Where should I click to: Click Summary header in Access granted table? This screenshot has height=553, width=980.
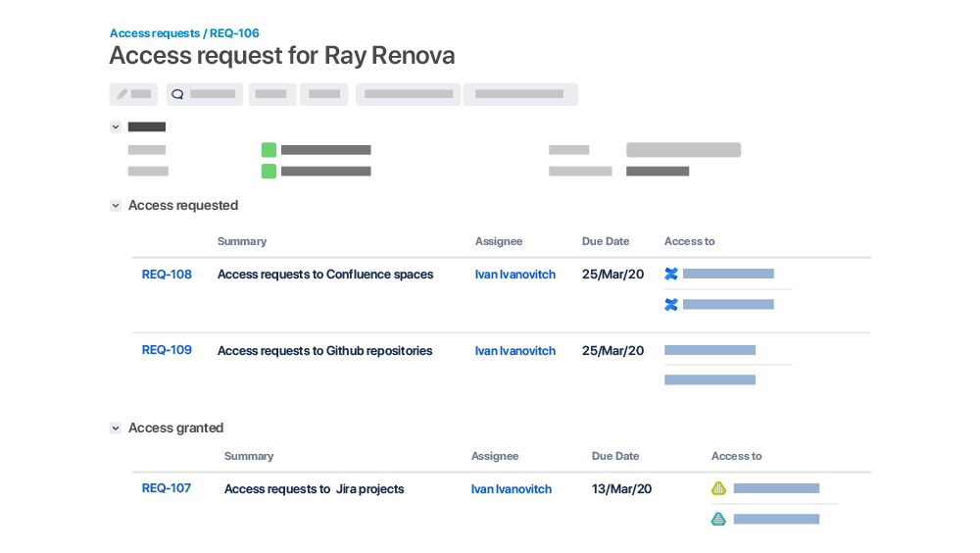coord(249,455)
